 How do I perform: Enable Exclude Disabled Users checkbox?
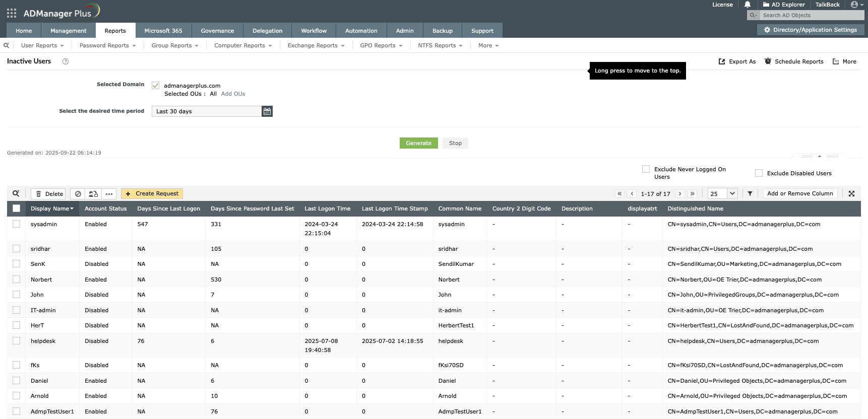(x=759, y=173)
